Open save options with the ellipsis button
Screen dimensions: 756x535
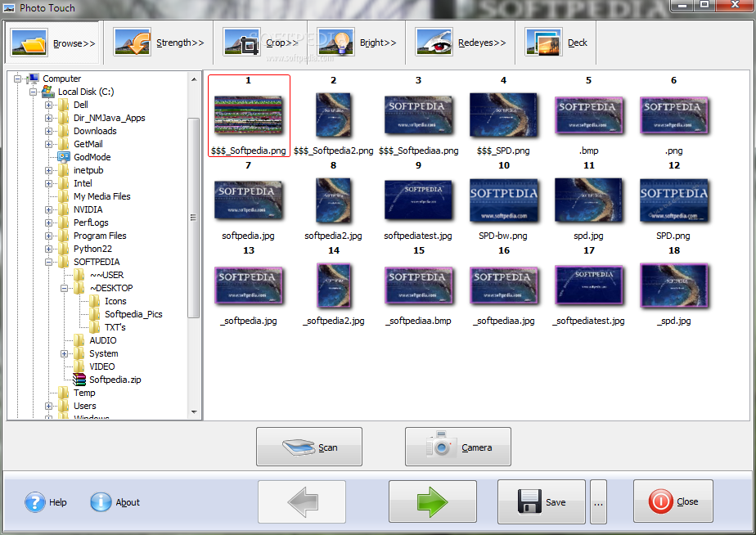[x=598, y=501]
